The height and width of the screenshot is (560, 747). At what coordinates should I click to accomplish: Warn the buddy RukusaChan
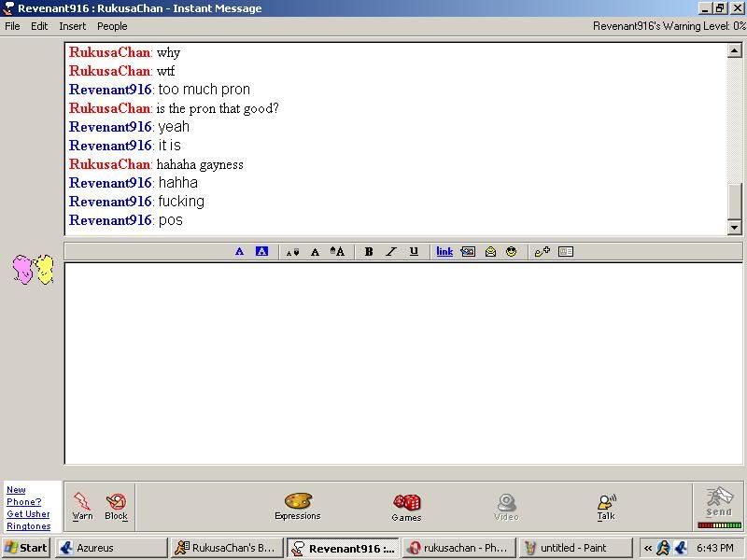pyautogui.click(x=82, y=506)
